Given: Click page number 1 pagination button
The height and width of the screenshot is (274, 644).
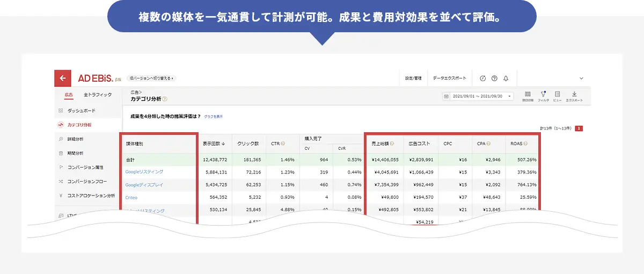Looking at the screenshot, I should coord(579,128).
